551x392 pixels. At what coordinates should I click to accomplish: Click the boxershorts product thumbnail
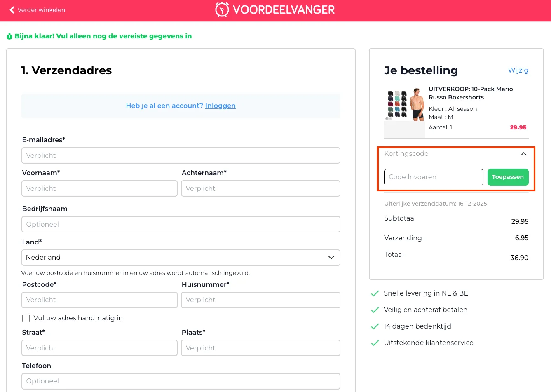tap(404, 105)
